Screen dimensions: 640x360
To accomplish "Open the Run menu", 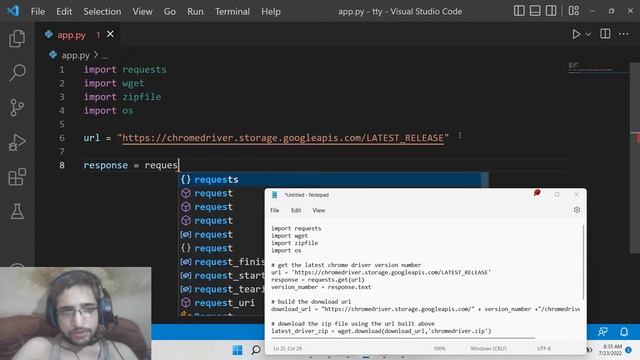I will tap(195, 11).
